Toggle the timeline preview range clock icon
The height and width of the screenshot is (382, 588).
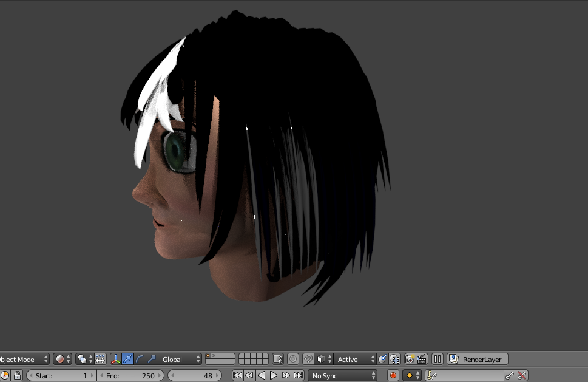coord(5,375)
